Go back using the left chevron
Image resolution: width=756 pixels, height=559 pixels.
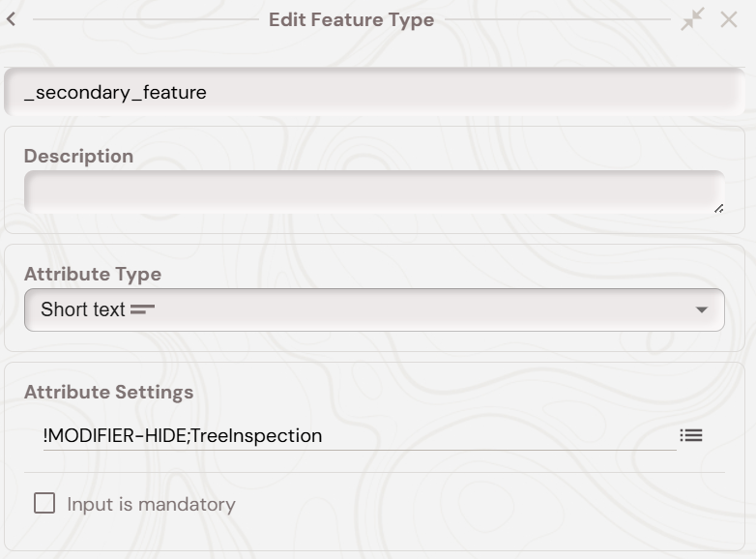coord(12,19)
